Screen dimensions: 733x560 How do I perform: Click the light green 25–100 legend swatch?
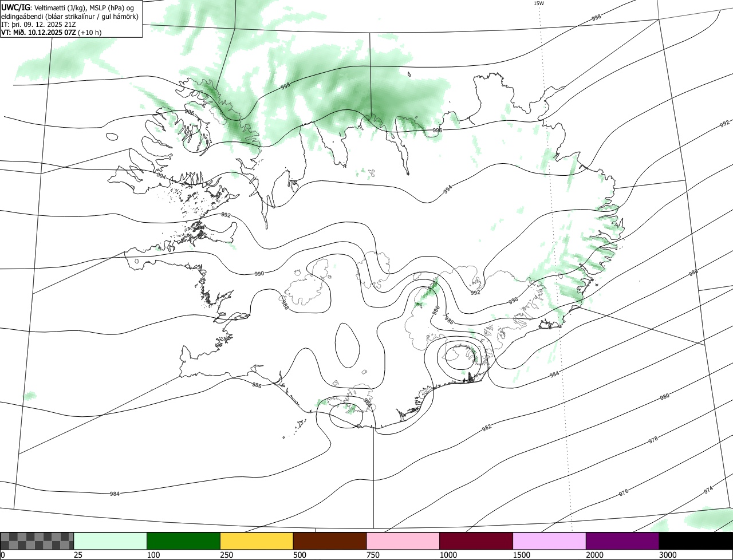(111, 541)
